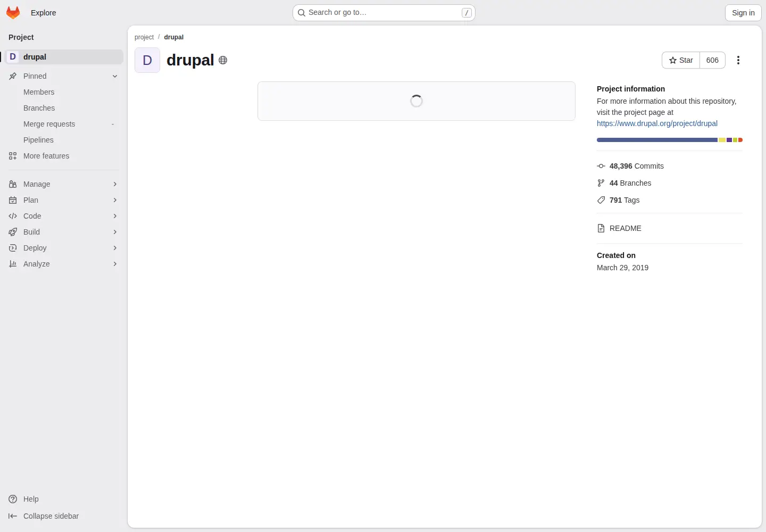Open the drupal.org project link
766x532 pixels.
point(657,123)
